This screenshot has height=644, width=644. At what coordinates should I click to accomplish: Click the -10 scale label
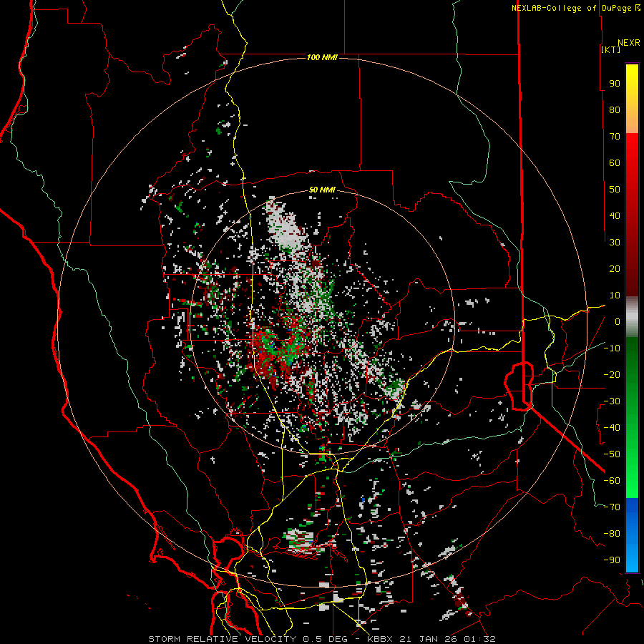coord(612,348)
